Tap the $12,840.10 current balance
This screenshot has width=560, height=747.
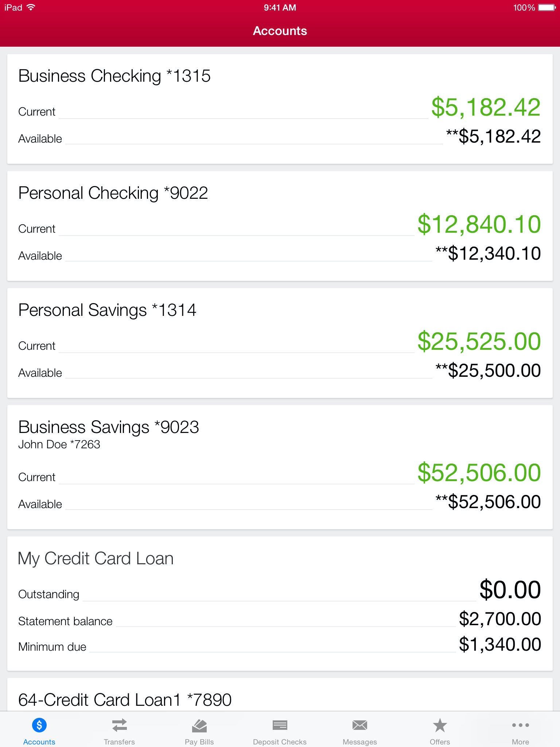coord(479,224)
